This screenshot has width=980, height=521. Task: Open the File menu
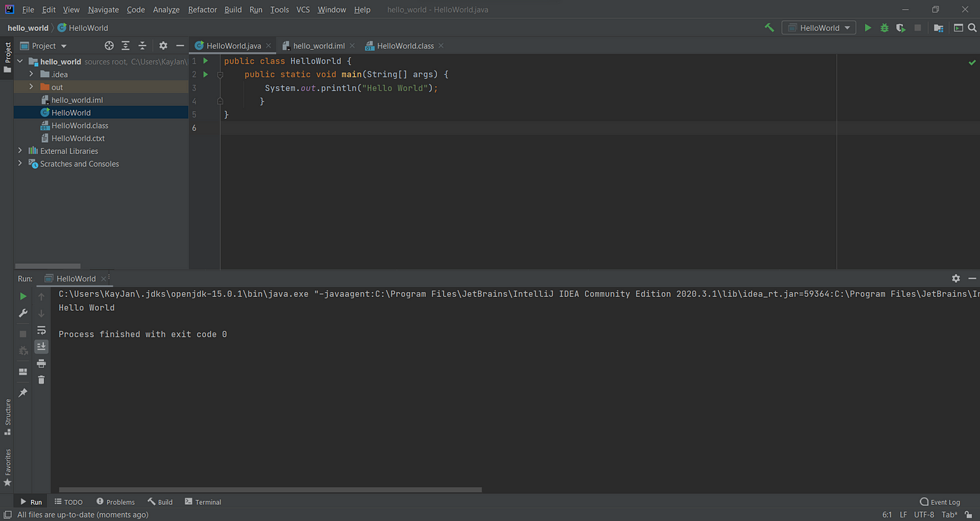(28, 10)
